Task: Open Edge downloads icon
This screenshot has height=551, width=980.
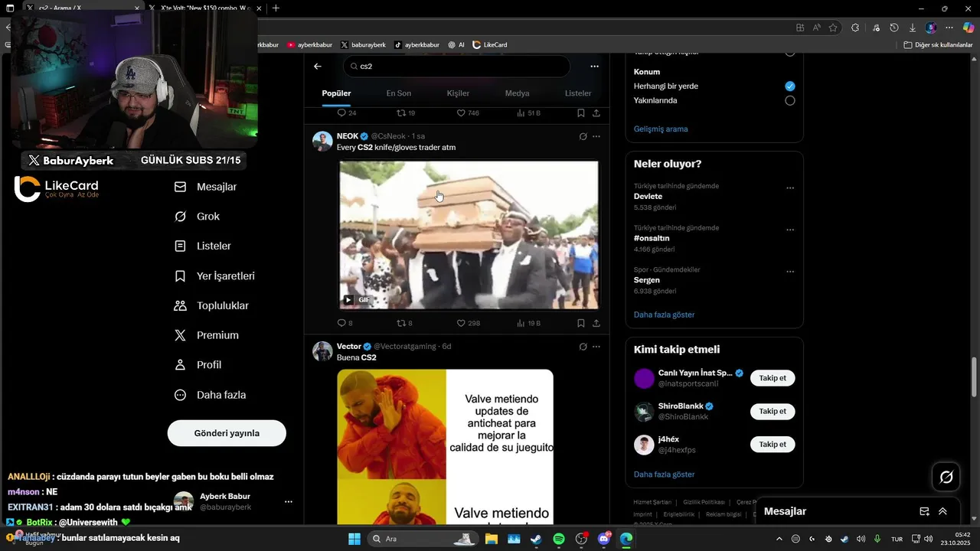Action: pyautogui.click(x=913, y=28)
